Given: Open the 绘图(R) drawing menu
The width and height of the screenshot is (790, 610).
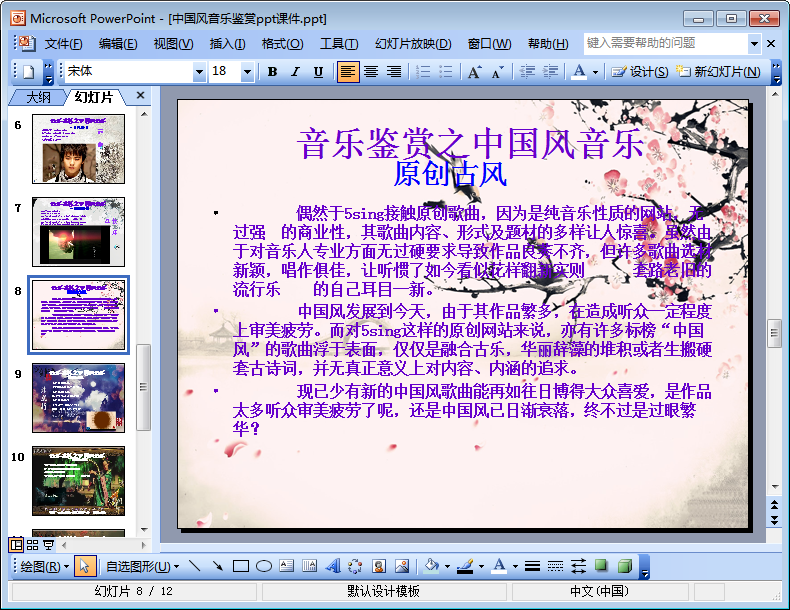Looking at the screenshot, I should tap(44, 567).
